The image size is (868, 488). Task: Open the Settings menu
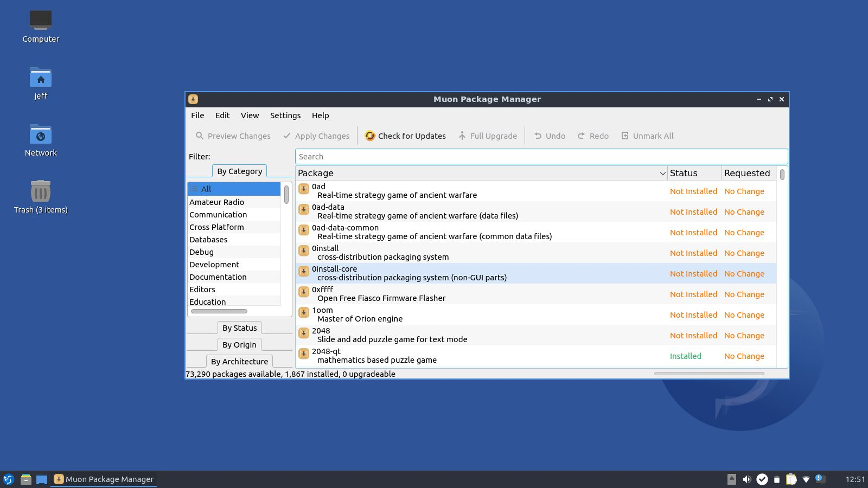click(x=285, y=115)
